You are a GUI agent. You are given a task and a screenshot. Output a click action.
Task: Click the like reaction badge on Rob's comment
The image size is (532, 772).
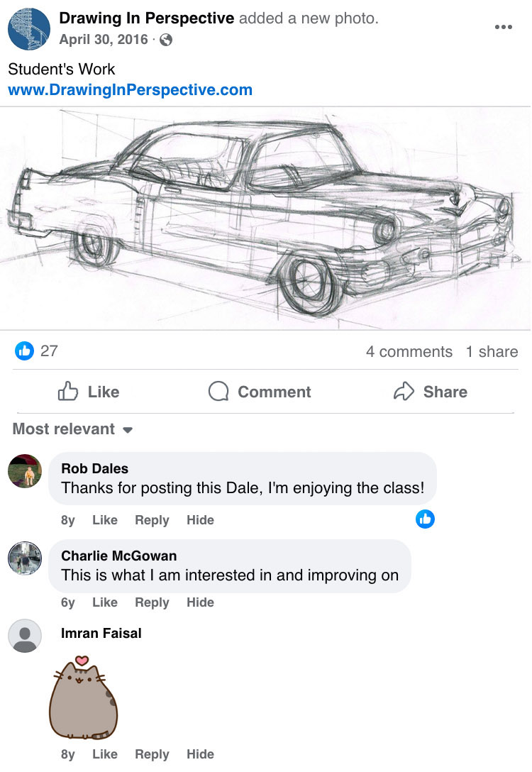pyautogui.click(x=425, y=519)
